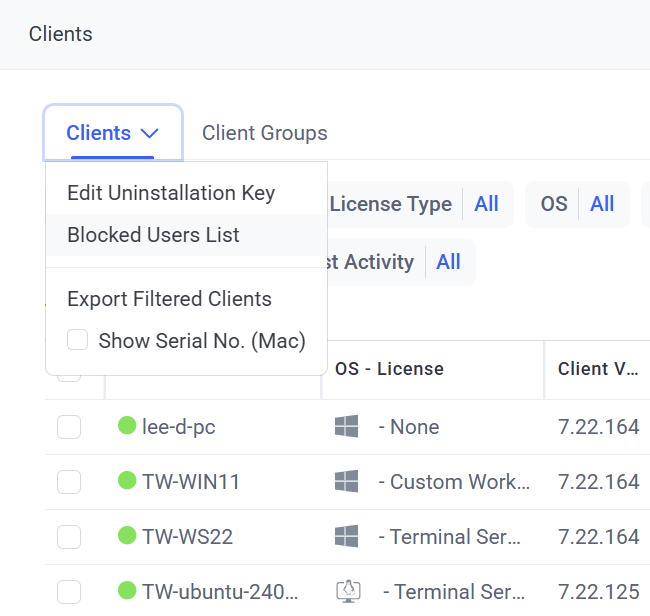This screenshot has height=616, width=650.
Task: Click the Windows icon in TW-WS22 row
Action: pyautogui.click(x=346, y=537)
